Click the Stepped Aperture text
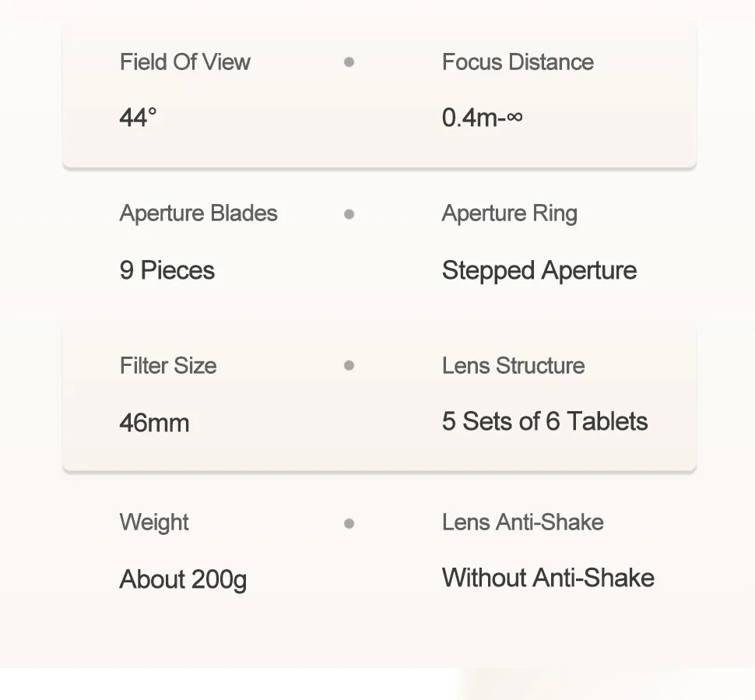755x700 pixels. 539,271
